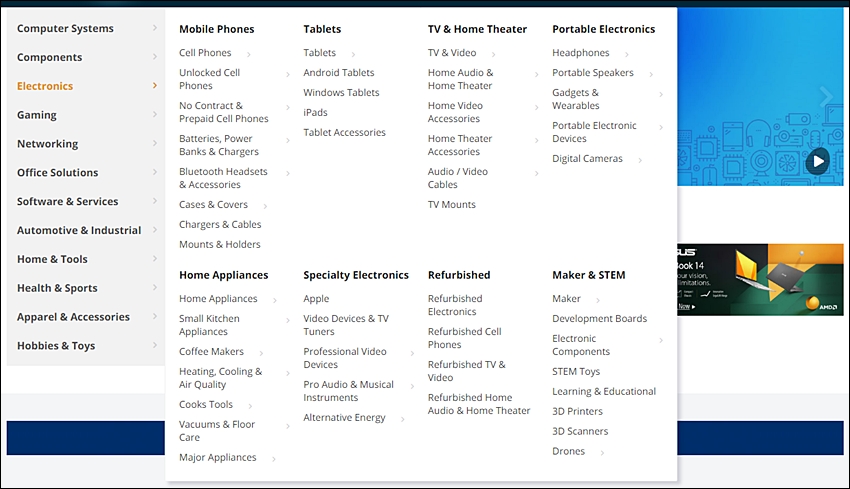Open Refurbished Home Audio & Home Theater
The height and width of the screenshot is (489, 850).
[x=479, y=404]
